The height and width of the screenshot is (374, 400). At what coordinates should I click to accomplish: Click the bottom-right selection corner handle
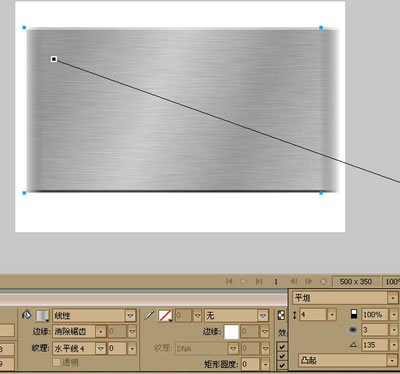(x=321, y=193)
